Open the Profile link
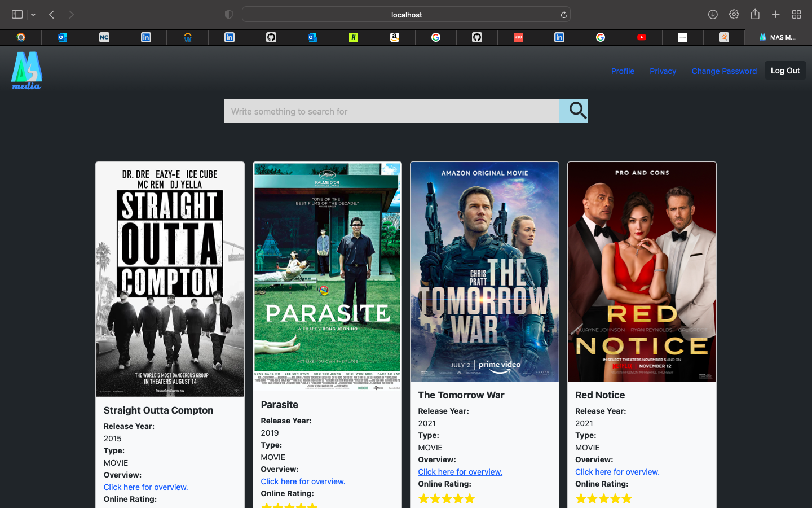 623,71
